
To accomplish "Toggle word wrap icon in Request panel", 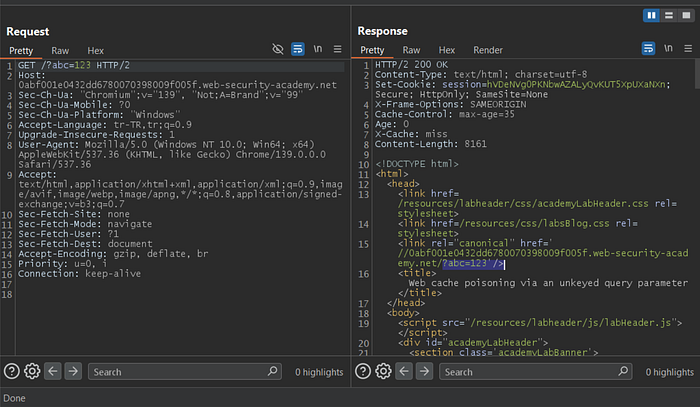I will [x=298, y=49].
